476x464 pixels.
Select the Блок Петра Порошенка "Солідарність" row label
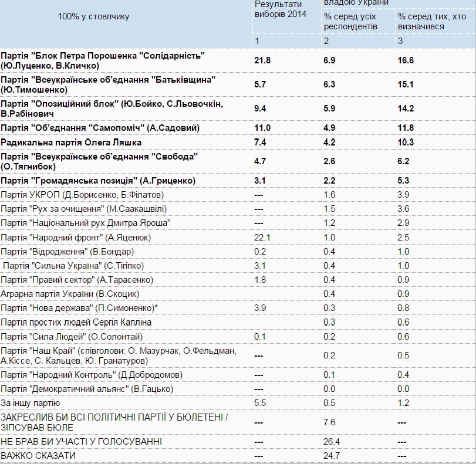[x=103, y=60]
